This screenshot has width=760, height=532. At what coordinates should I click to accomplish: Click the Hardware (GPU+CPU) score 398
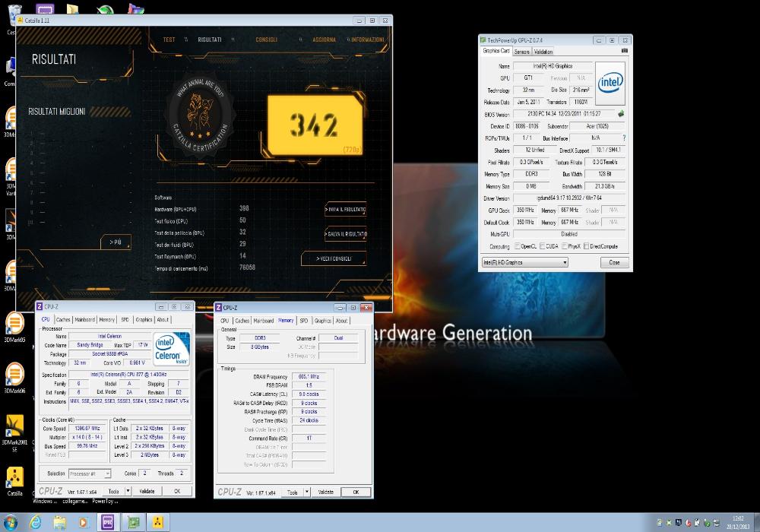coord(244,208)
